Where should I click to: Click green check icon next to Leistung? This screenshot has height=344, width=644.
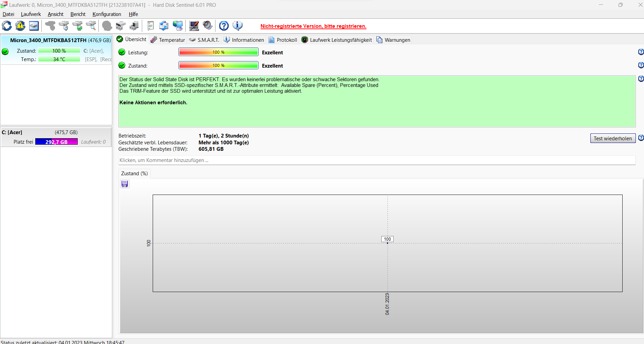122,52
